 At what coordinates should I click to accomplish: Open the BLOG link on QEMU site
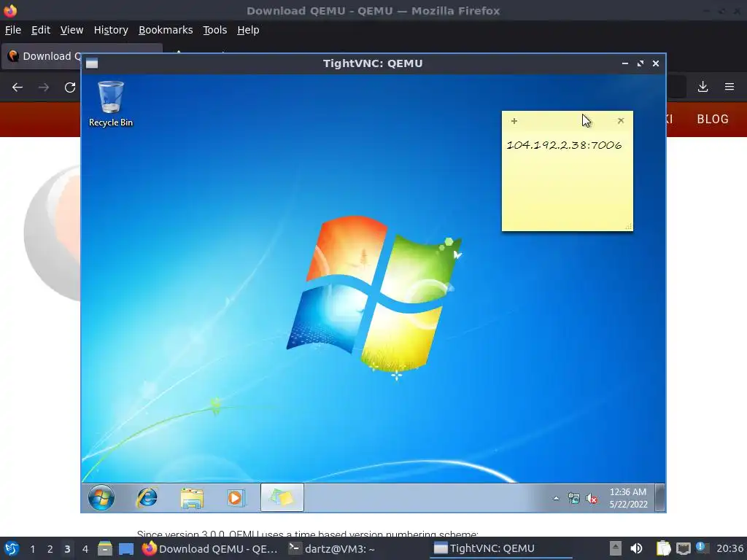[x=713, y=119]
